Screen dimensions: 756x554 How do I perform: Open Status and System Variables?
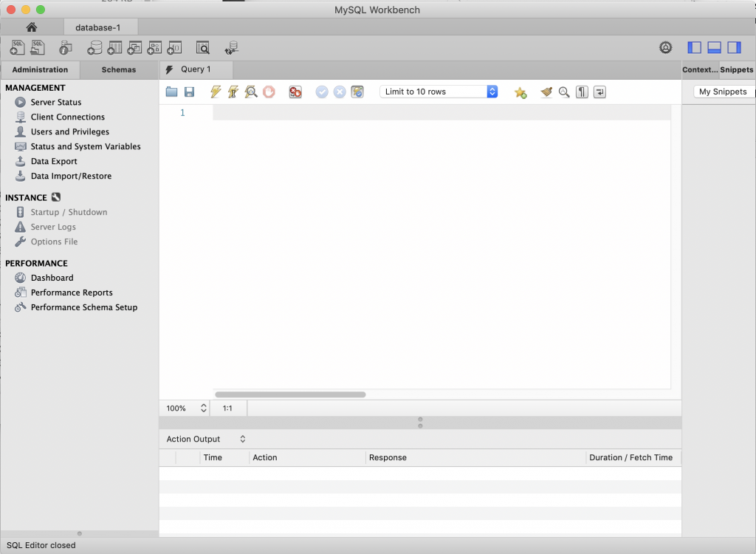[x=86, y=147]
